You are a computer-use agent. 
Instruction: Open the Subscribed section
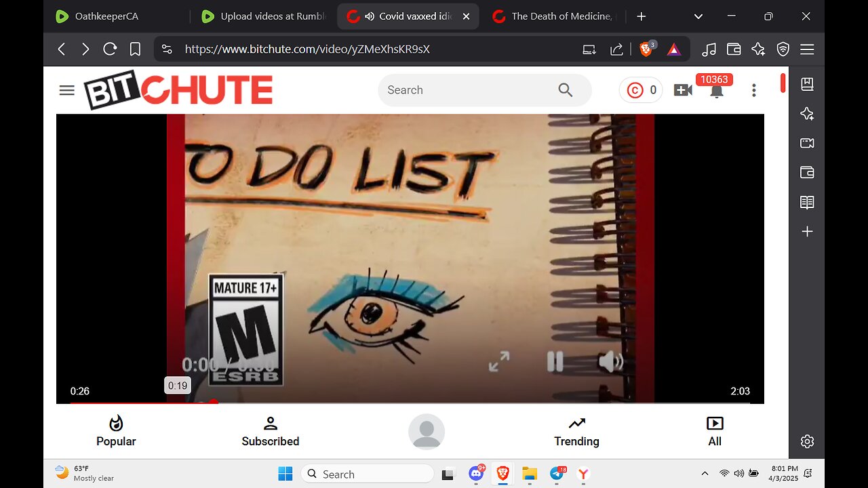coord(271,432)
